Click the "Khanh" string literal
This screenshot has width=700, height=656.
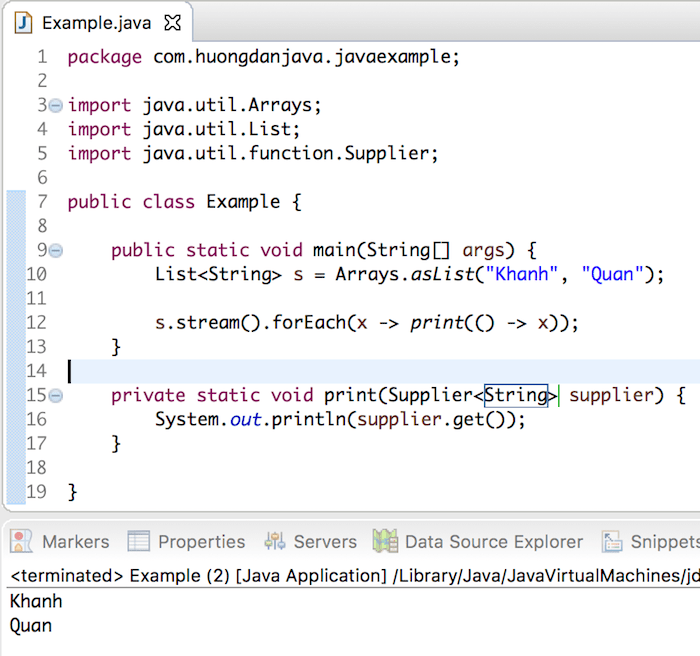click(x=521, y=274)
